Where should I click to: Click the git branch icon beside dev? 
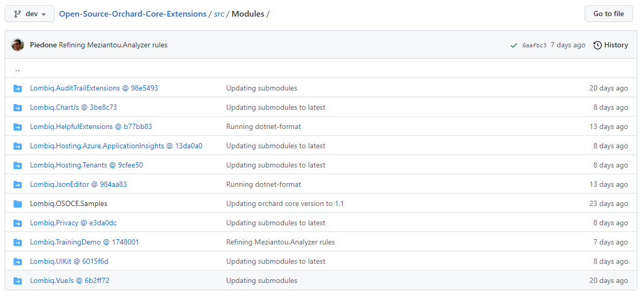click(17, 14)
